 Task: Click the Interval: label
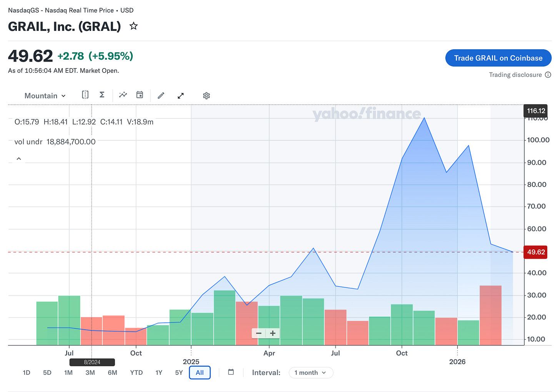coord(266,372)
